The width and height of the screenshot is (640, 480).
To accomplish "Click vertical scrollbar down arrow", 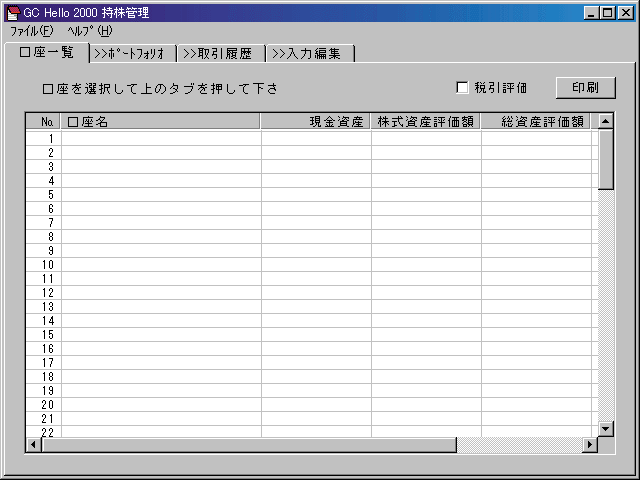I will (x=606, y=429).
